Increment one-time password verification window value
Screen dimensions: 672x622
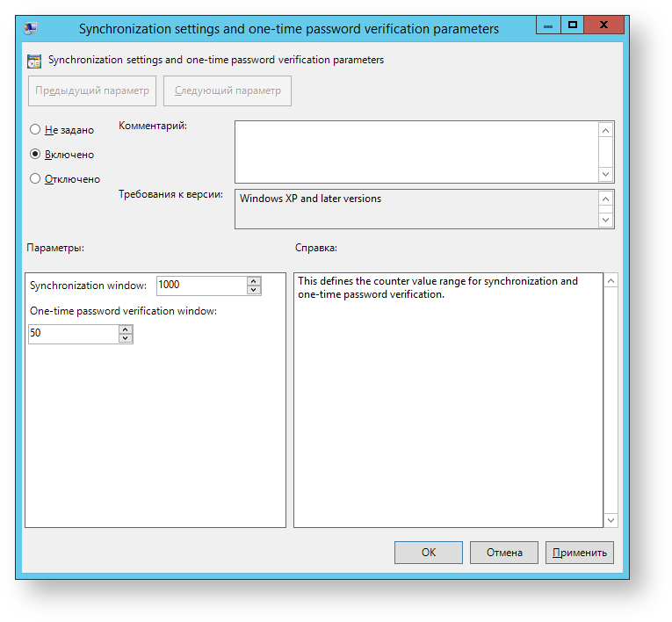125,329
